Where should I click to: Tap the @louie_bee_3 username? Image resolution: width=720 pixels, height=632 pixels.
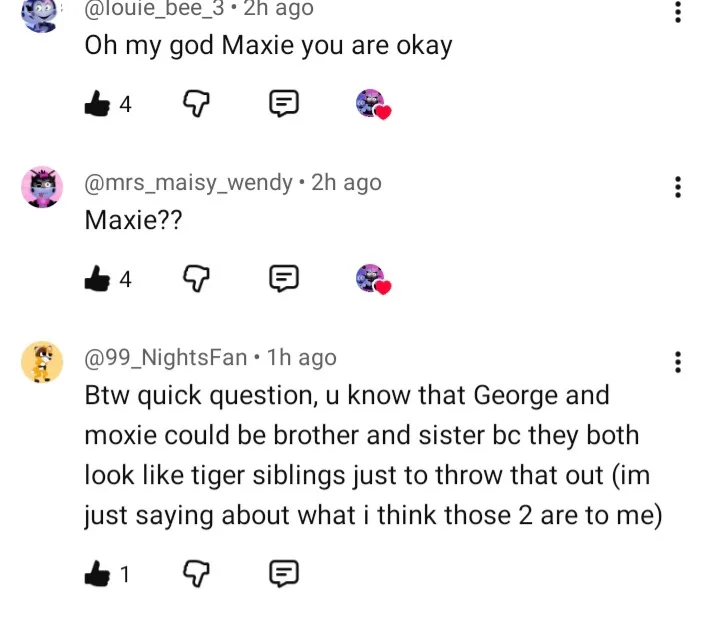tap(155, 9)
